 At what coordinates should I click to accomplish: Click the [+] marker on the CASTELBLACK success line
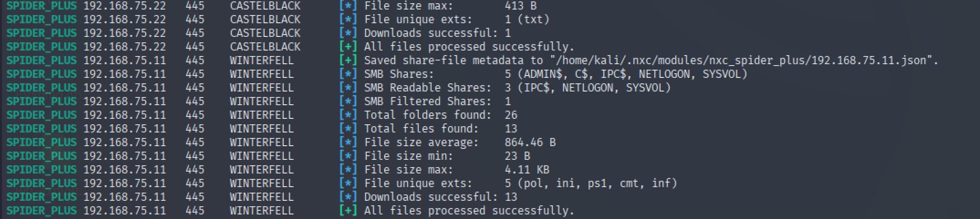pos(348,47)
